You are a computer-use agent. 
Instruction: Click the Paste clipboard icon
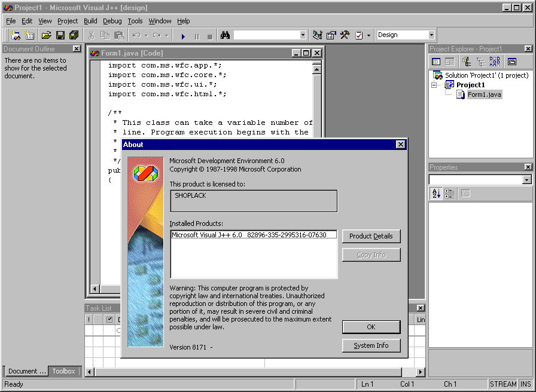click(x=118, y=35)
